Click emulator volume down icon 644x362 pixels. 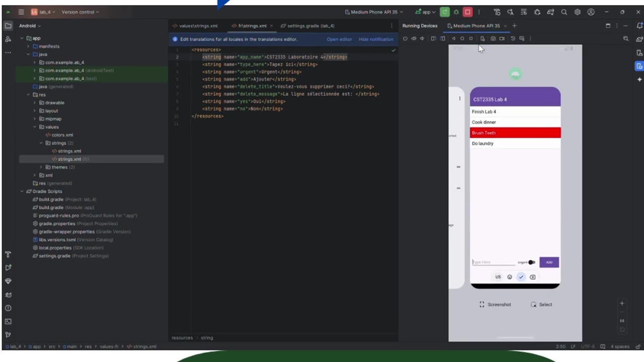pyautogui.click(x=422, y=39)
